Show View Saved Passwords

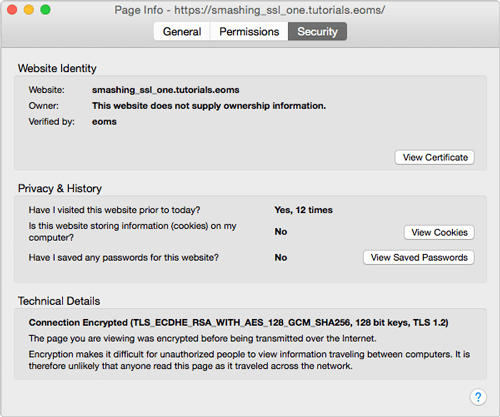point(419,257)
